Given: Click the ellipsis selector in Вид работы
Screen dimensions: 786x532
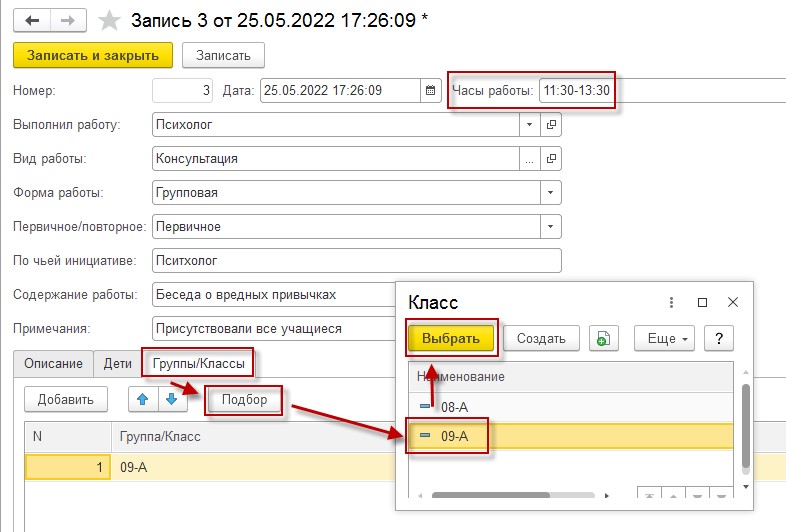Looking at the screenshot, I should pyautogui.click(x=529, y=158).
